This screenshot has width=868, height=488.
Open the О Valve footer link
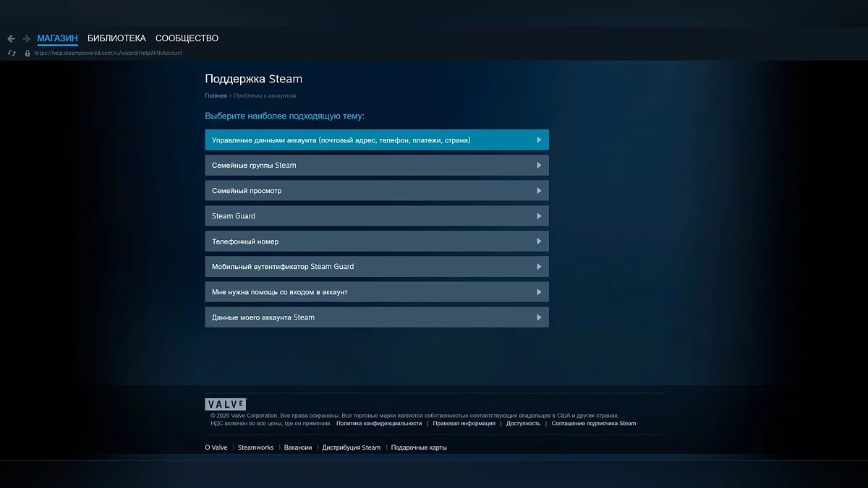(216, 448)
